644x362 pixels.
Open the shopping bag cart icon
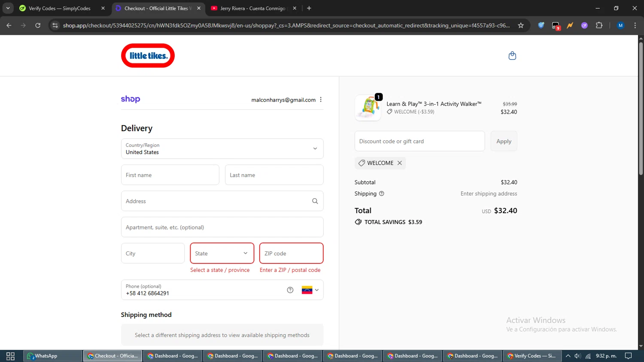512,56
